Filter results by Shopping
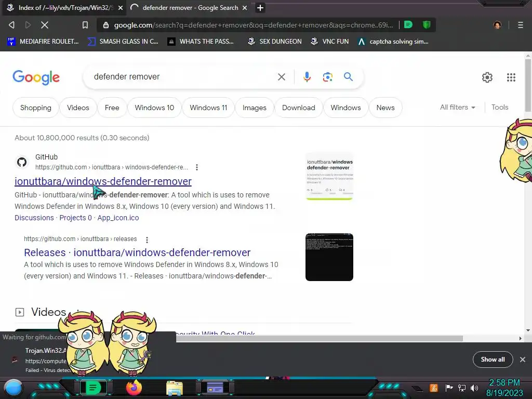The image size is (532, 399). point(36,108)
